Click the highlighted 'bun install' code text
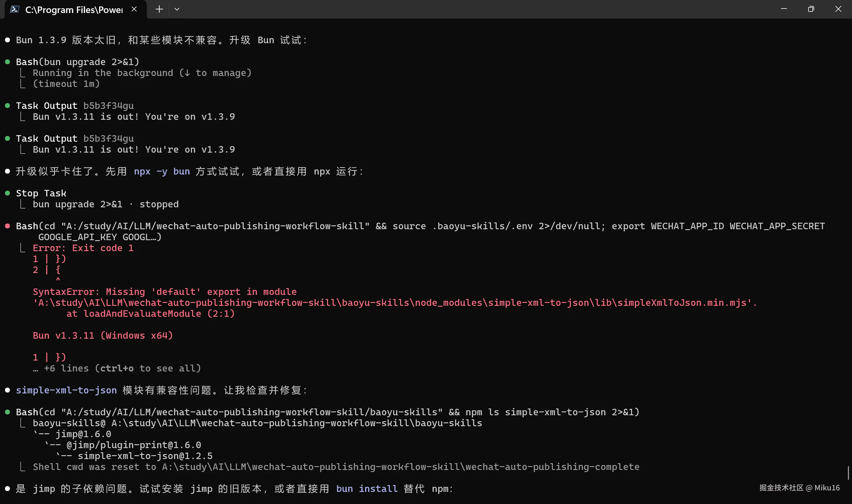This screenshot has height=504, width=852. (x=367, y=489)
